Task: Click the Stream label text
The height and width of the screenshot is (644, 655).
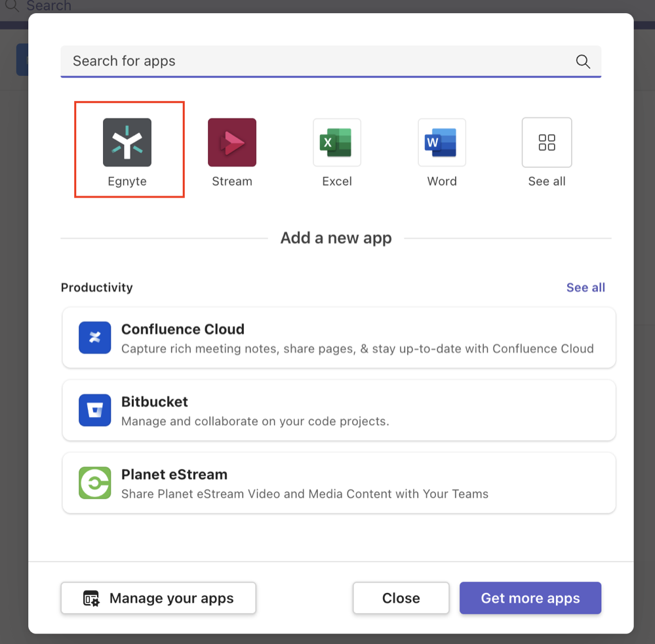Action: click(x=232, y=182)
